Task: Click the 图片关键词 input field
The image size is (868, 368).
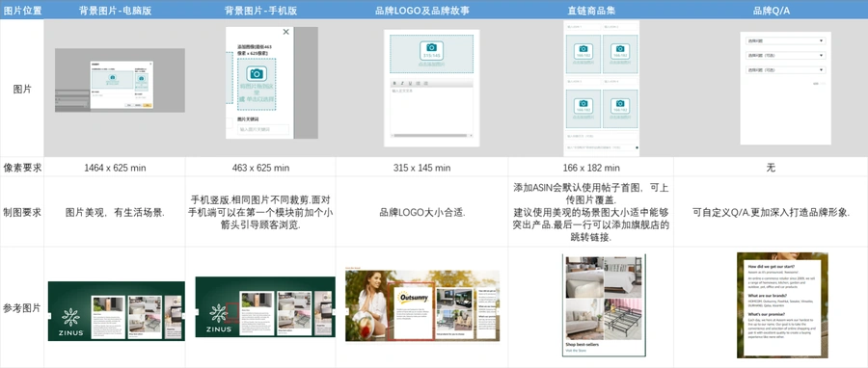Action: [x=263, y=129]
